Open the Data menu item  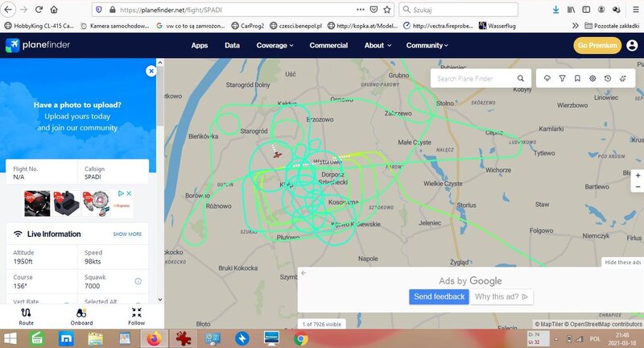click(x=232, y=45)
